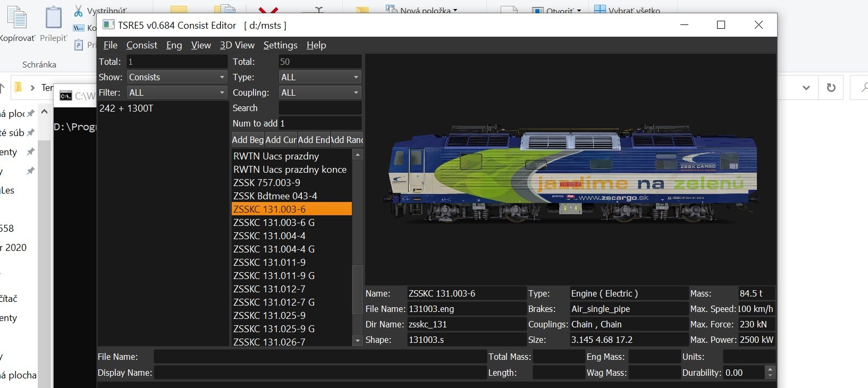Click the Durability value stepper arrows
Viewport: 868px width, 388px height.
coord(770,373)
